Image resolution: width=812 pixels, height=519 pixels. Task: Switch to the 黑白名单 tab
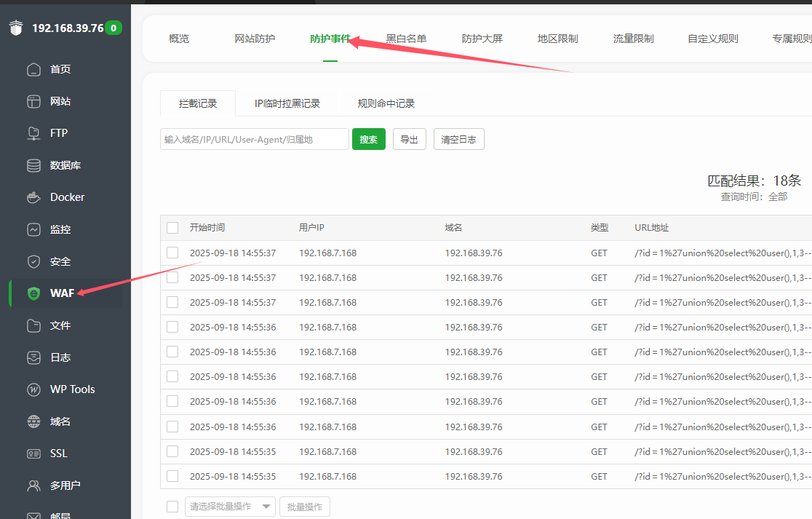tap(406, 39)
